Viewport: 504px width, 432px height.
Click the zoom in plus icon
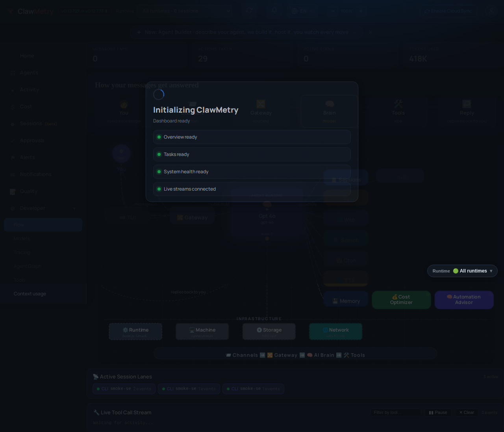click(361, 11)
